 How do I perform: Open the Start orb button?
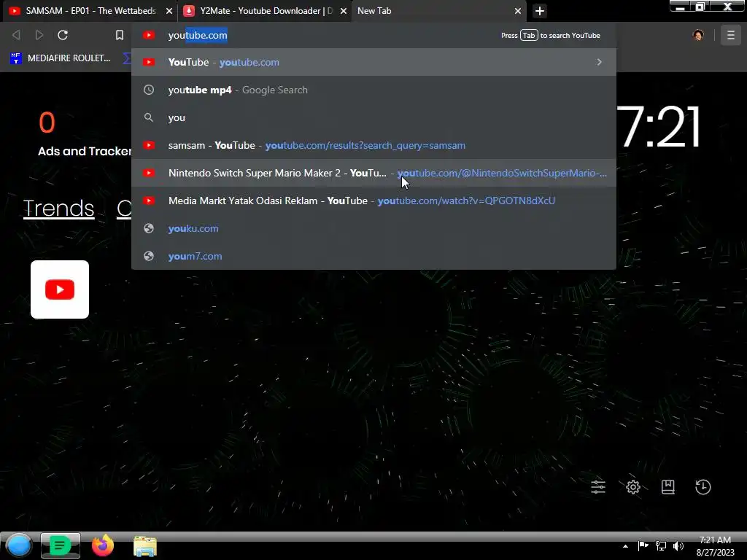(18, 545)
